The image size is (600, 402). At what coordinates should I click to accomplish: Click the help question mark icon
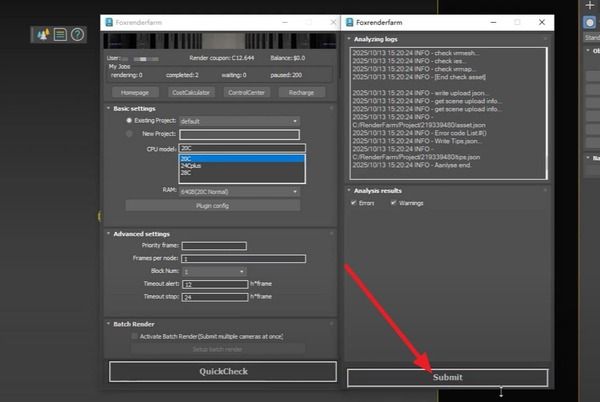[x=77, y=35]
